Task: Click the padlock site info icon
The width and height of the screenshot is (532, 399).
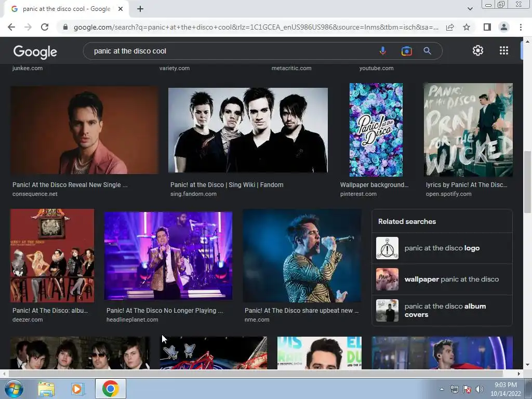Action: click(x=65, y=27)
